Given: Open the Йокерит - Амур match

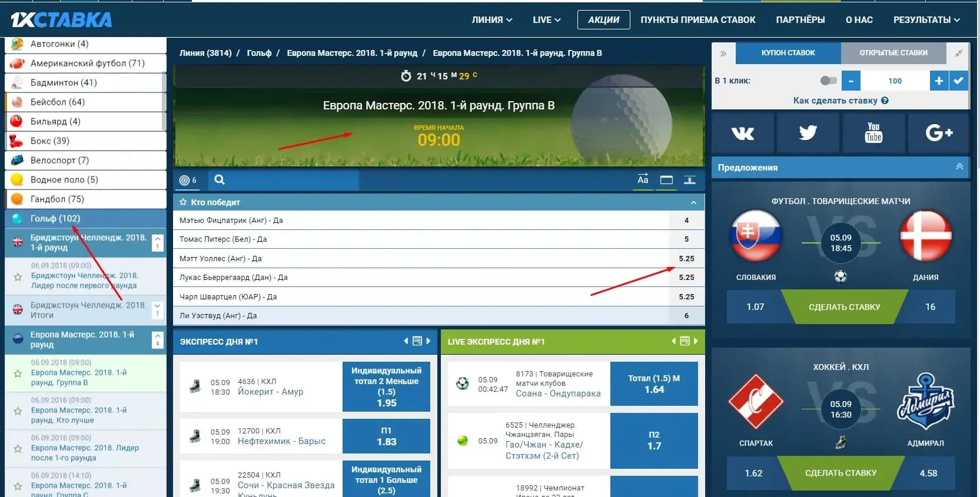Looking at the screenshot, I should (x=270, y=392).
